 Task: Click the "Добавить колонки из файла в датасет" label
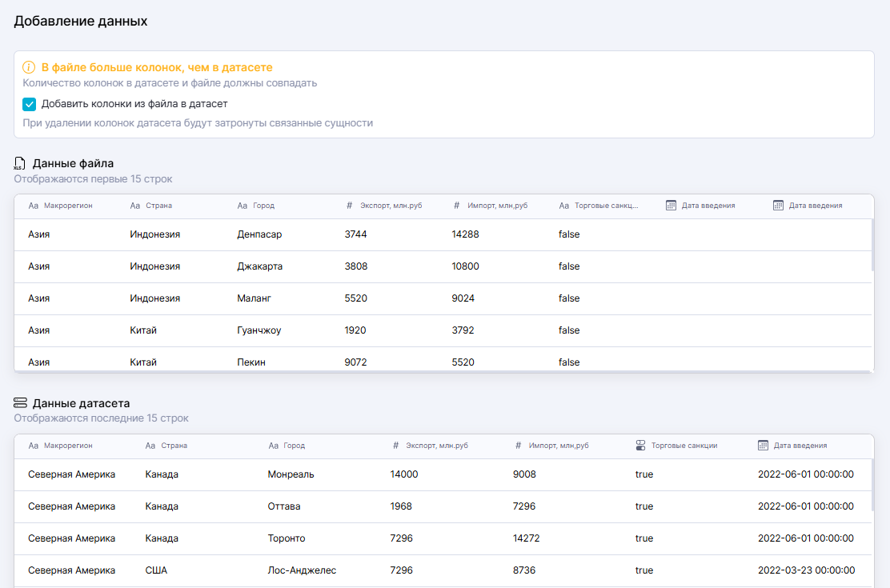click(134, 104)
